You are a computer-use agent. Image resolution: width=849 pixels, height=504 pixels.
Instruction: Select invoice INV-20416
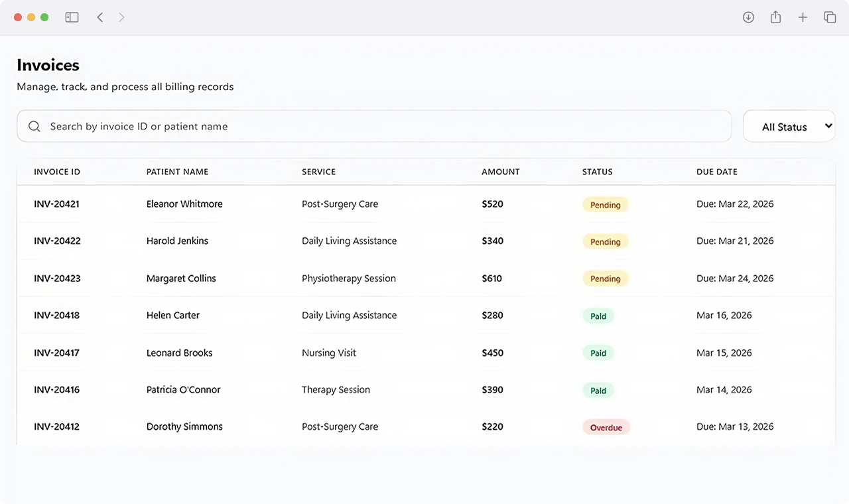coord(56,390)
